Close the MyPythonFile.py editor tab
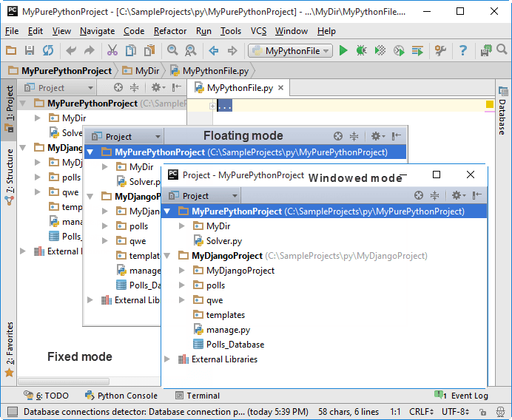The image size is (512, 420). tap(281, 87)
